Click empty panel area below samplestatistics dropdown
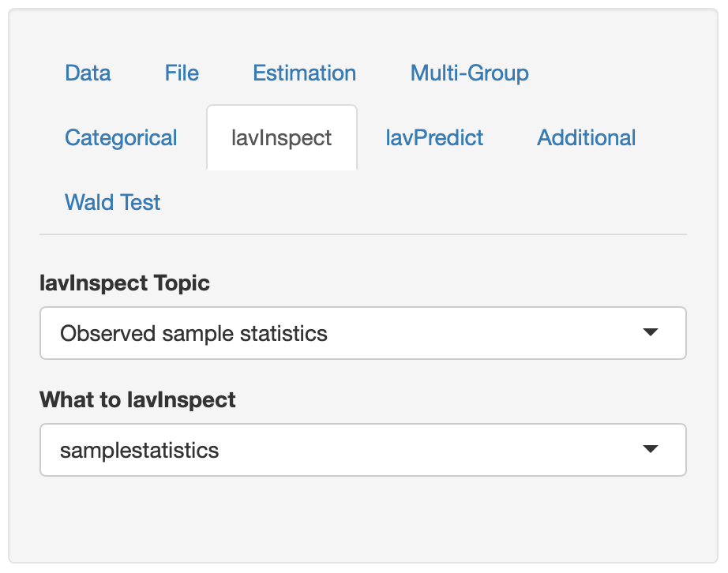Image resolution: width=728 pixels, height=573 pixels. click(362, 517)
